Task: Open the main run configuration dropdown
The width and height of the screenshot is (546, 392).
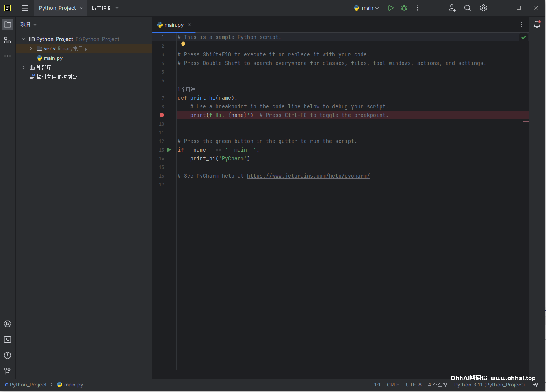Action: click(366, 8)
